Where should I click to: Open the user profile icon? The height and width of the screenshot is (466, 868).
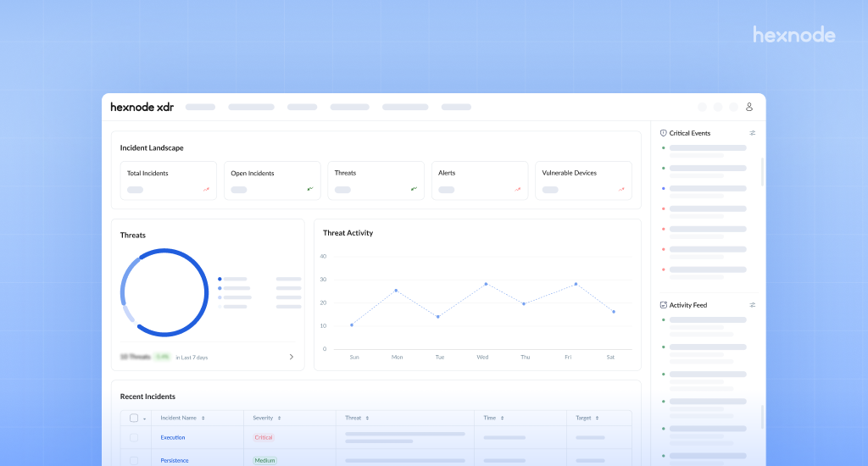click(x=749, y=107)
